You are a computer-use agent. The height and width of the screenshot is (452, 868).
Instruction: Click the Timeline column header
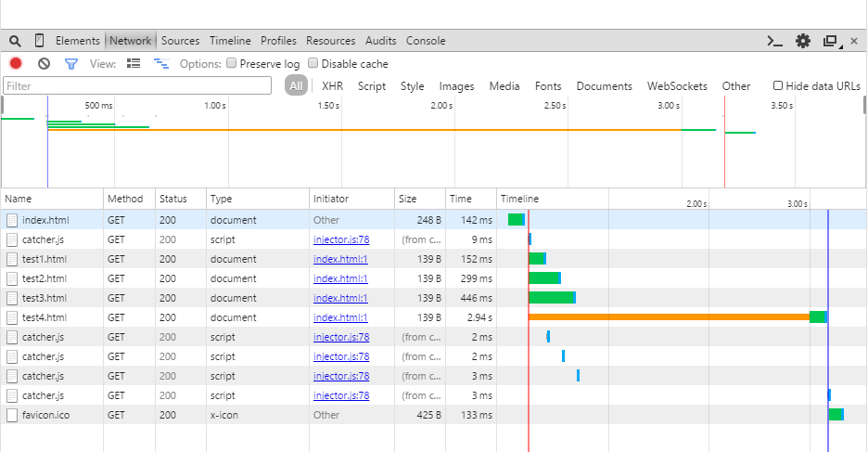[519, 199]
